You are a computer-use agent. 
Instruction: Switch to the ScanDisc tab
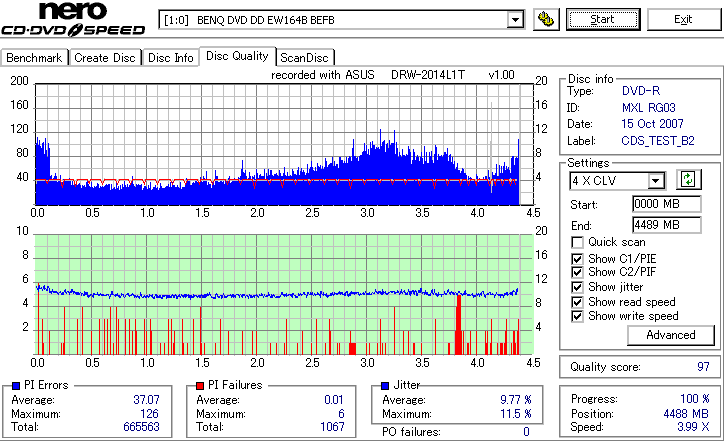(304, 58)
